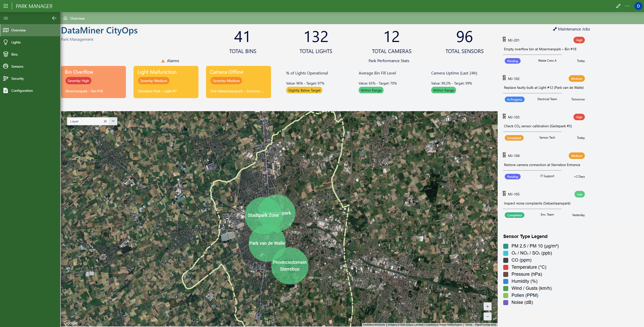This screenshot has height=327, width=644.
Task: Click the user avatar D icon
Action: (x=638, y=6)
